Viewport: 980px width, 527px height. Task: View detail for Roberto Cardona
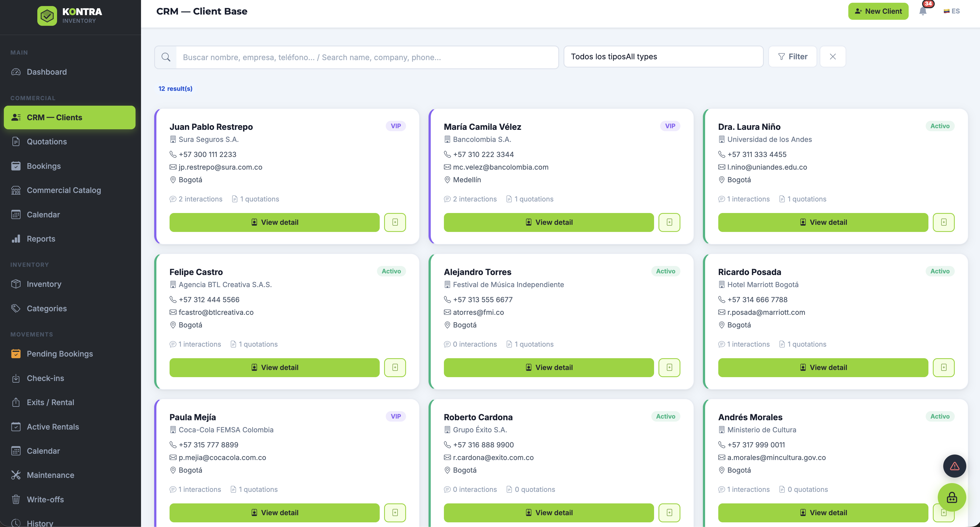[x=549, y=512]
